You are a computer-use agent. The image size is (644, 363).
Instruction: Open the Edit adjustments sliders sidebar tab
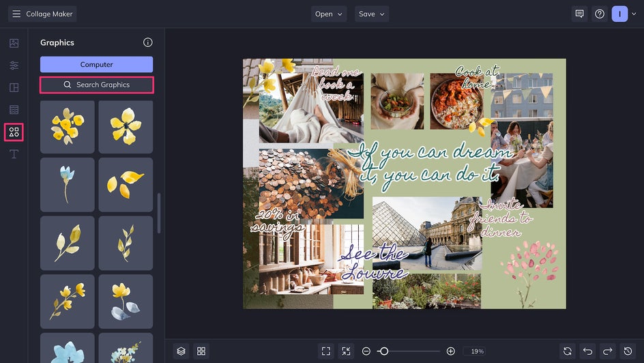[x=14, y=66]
